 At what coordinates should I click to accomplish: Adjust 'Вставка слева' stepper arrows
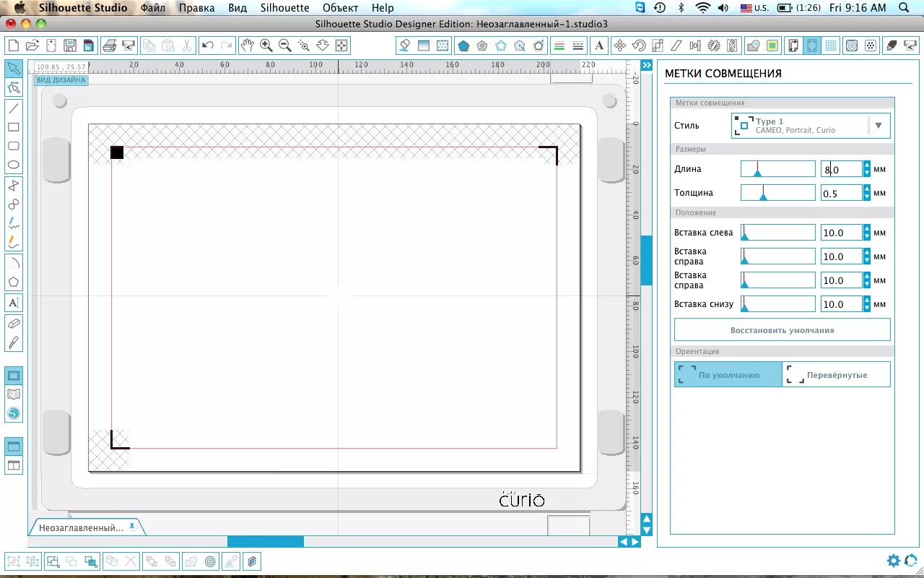867,233
